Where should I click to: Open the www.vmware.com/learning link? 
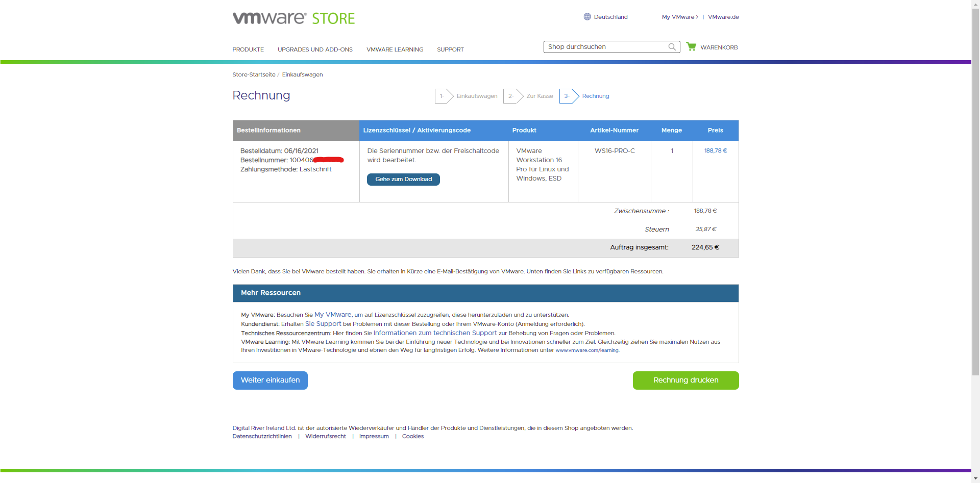(587, 350)
